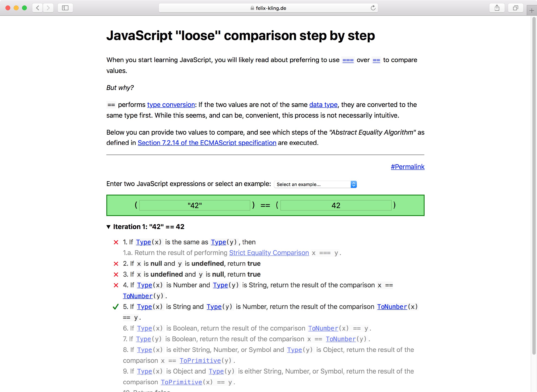The height and width of the screenshot is (392, 537).
Task: Open ToNumber link in step 4
Action: (x=138, y=296)
